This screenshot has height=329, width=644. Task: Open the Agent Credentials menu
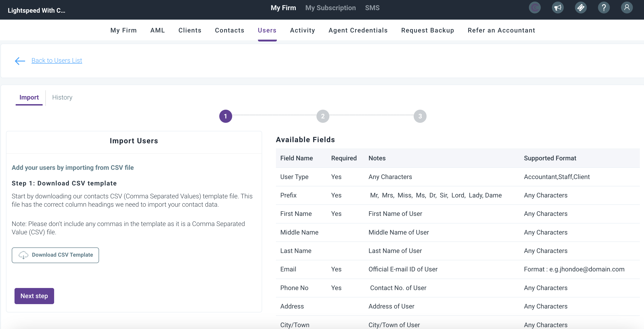(358, 30)
